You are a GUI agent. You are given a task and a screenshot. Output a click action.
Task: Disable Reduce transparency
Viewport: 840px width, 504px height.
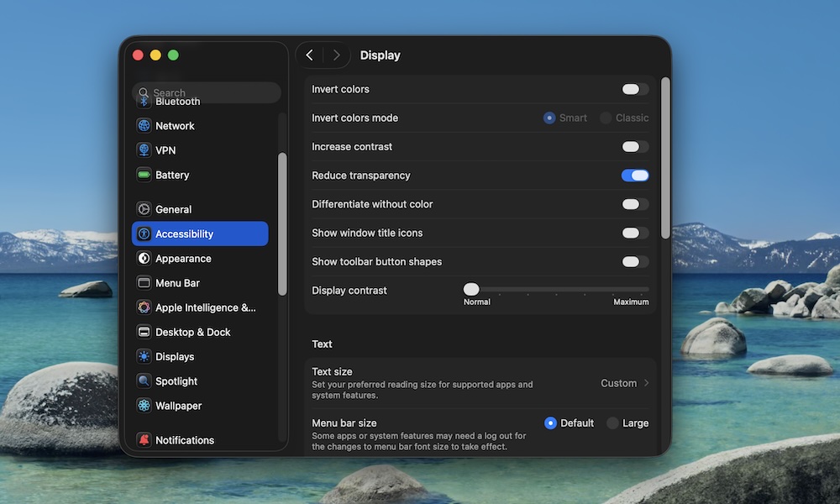pos(634,175)
